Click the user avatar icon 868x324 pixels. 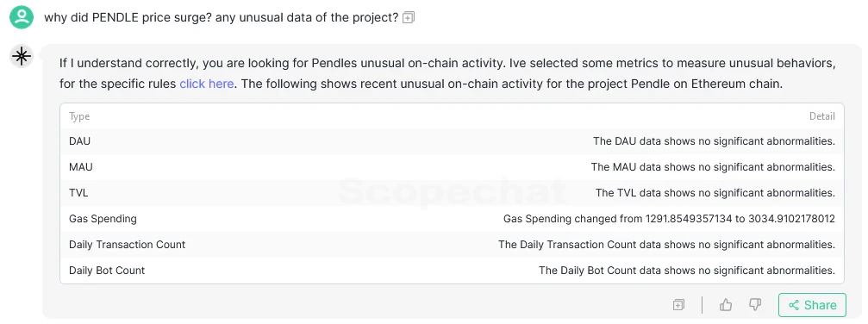pos(22,16)
